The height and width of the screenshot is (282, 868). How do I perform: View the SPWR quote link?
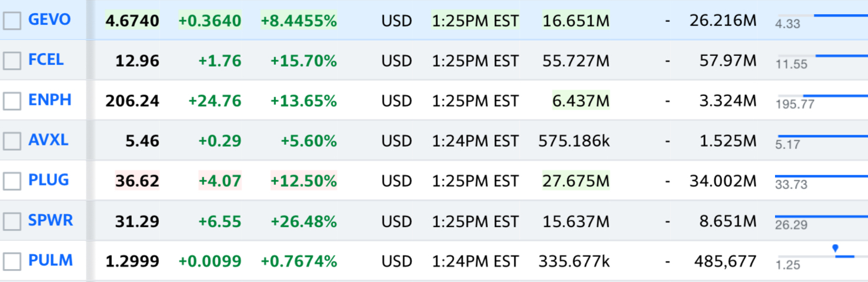pyautogui.click(x=51, y=220)
